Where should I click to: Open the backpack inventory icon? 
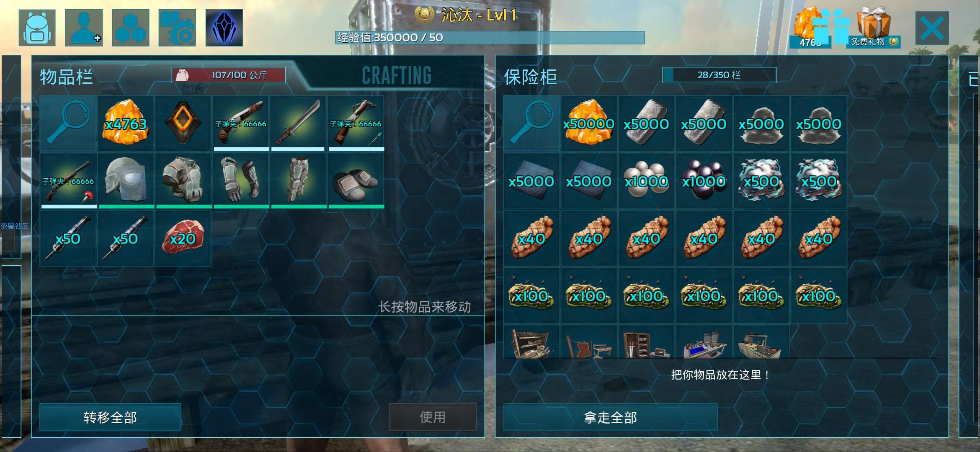[37, 28]
